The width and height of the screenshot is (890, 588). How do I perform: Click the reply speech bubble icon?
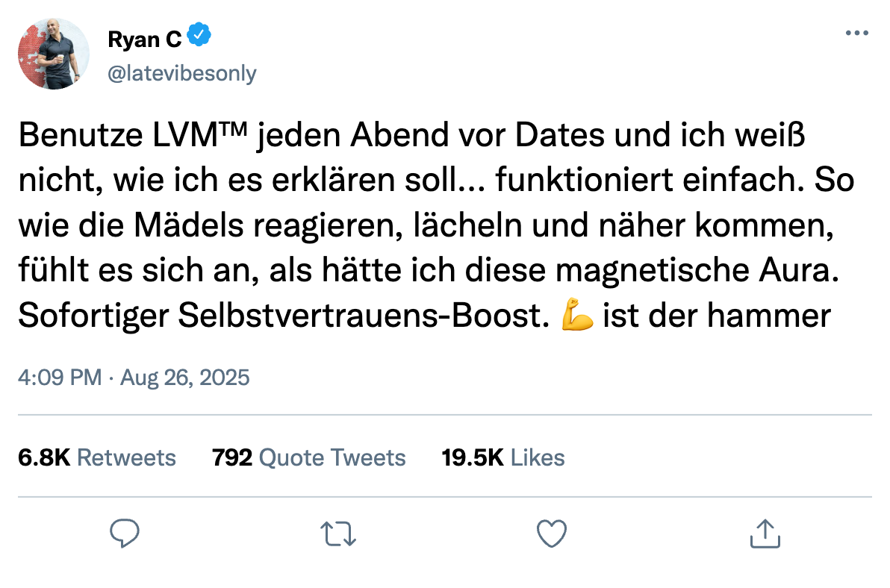coord(125,533)
